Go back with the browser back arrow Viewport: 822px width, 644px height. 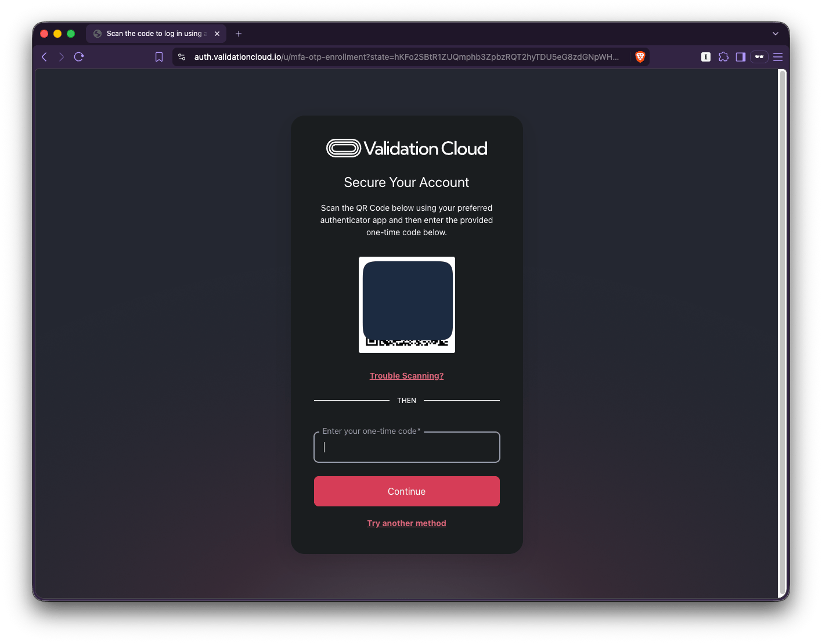click(44, 57)
